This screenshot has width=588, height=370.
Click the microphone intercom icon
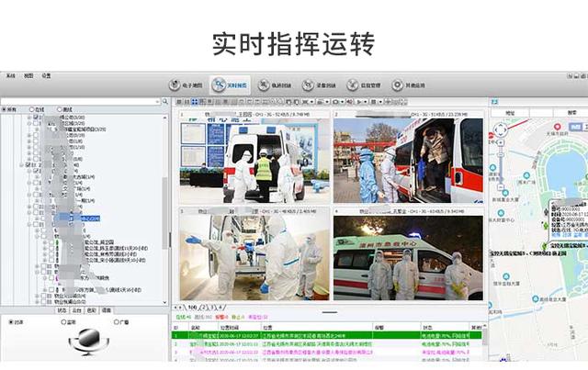[x=88, y=343]
